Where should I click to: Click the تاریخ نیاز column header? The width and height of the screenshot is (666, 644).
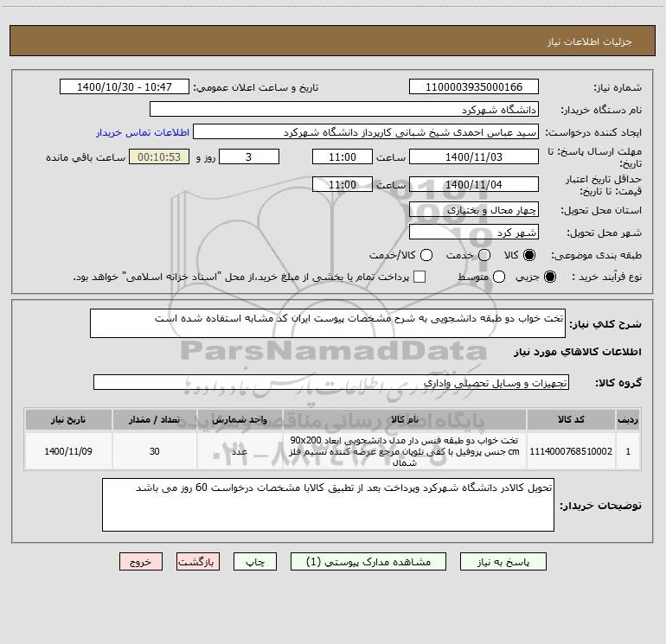tap(68, 419)
